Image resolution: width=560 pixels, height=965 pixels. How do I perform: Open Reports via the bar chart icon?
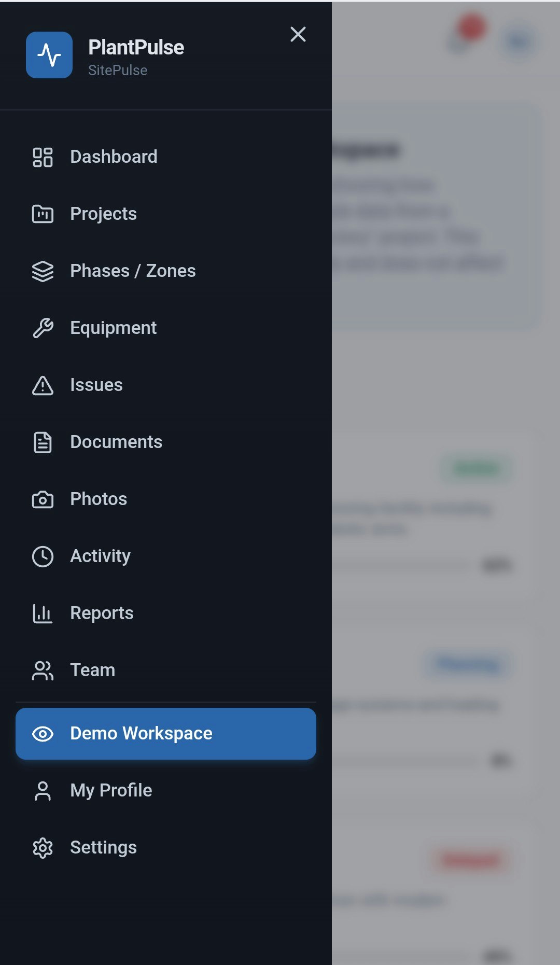click(43, 613)
